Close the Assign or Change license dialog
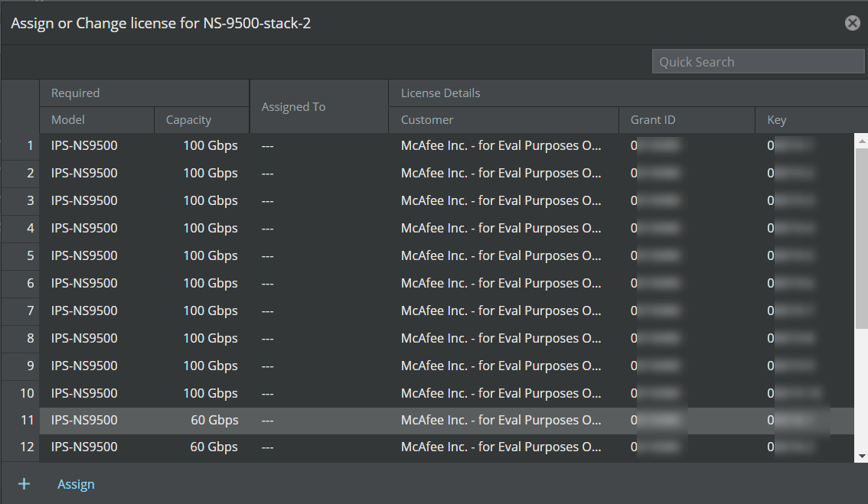 [853, 23]
